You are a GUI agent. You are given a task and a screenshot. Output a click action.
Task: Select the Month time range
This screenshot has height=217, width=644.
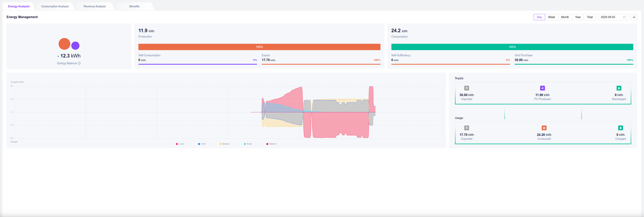tap(565, 17)
